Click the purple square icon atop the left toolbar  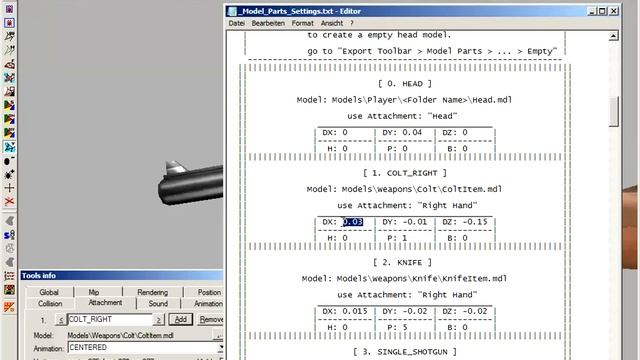tap(9, 9)
